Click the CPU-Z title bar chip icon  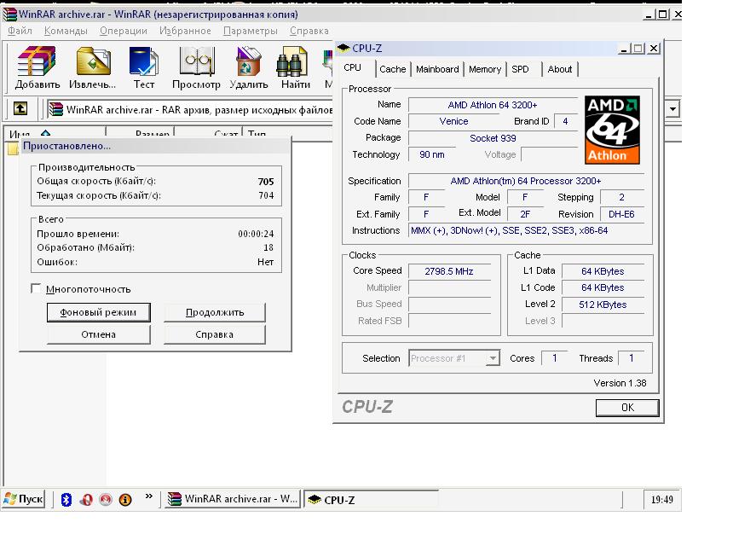(343, 48)
